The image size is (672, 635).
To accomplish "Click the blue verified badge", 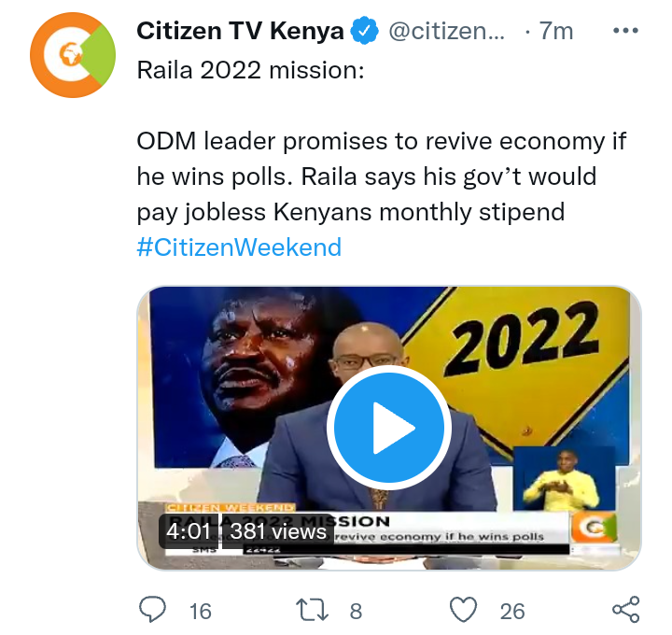I will pyautogui.click(x=364, y=31).
